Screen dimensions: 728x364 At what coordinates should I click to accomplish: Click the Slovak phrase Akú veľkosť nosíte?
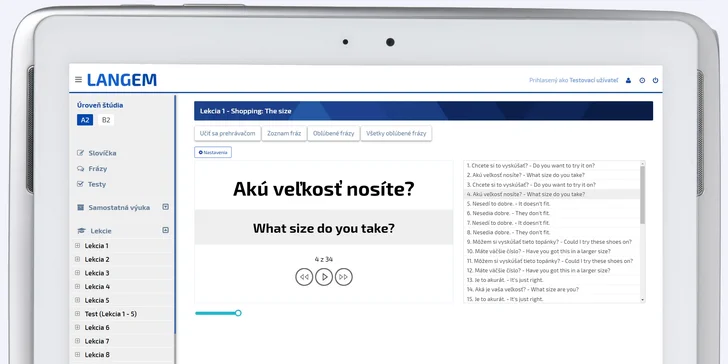(324, 189)
